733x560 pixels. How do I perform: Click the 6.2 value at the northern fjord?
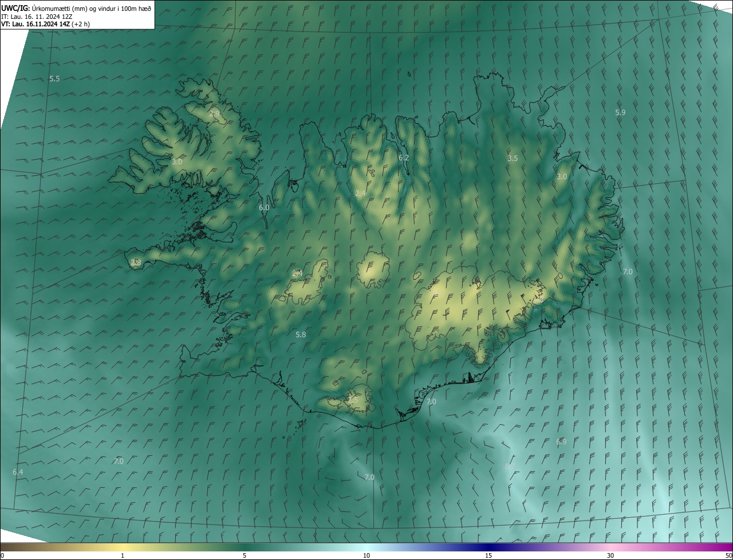pos(404,157)
